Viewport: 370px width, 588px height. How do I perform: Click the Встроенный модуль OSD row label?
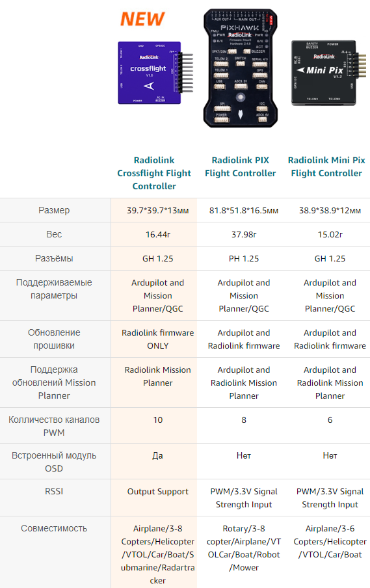(54, 462)
